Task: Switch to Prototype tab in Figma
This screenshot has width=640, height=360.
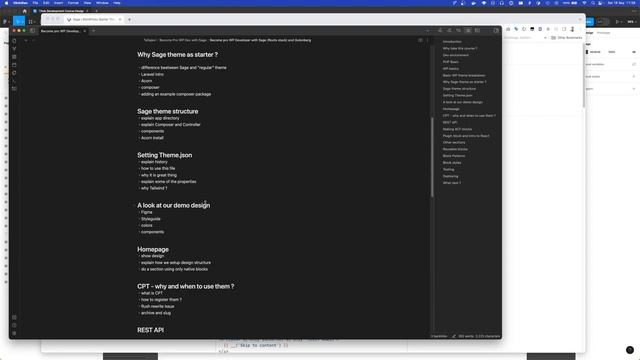Action: click(x=603, y=33)
